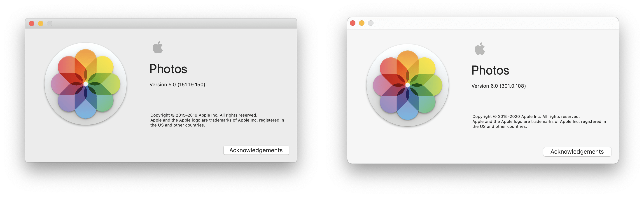Image resolution: width=644 pixels, height=197 pixels.
Task: Click the "Copyright © 2015-2020 Apple Inc." line
Action: (x=526, y=117)
